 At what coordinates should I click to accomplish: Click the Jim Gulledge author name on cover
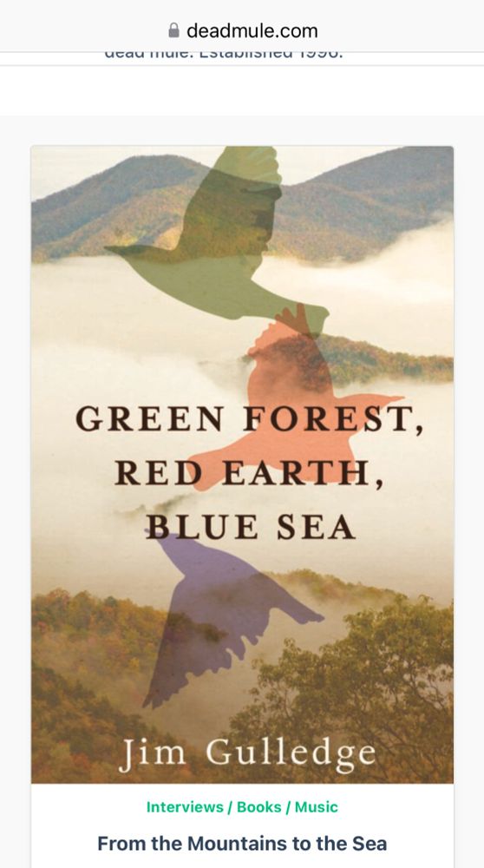tap(247, 754)
